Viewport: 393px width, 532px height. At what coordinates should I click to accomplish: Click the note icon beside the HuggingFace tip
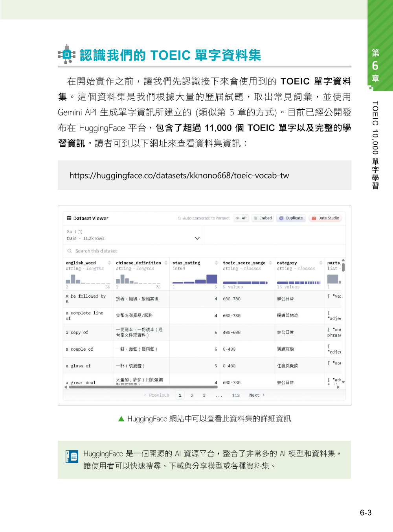click(72, 457)
